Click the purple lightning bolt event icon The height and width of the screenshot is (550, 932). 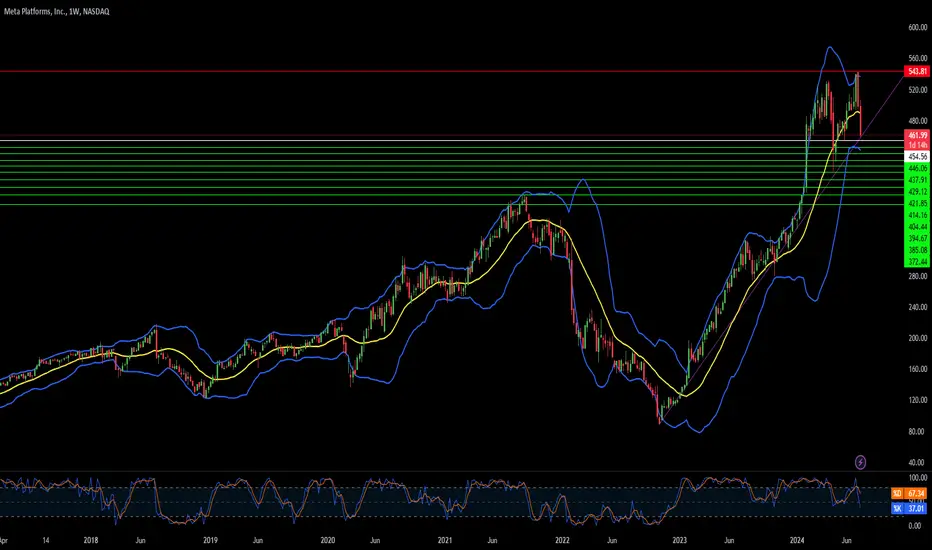[860, 462]
